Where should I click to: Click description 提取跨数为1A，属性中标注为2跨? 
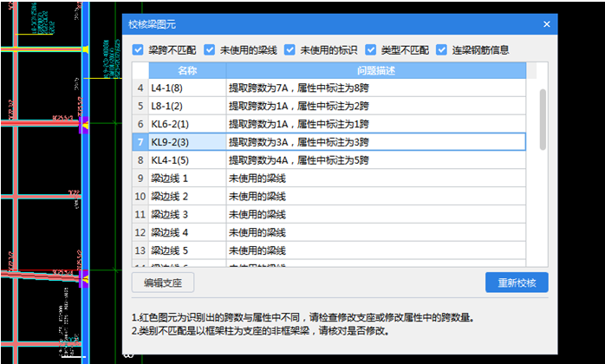[299, 106]
